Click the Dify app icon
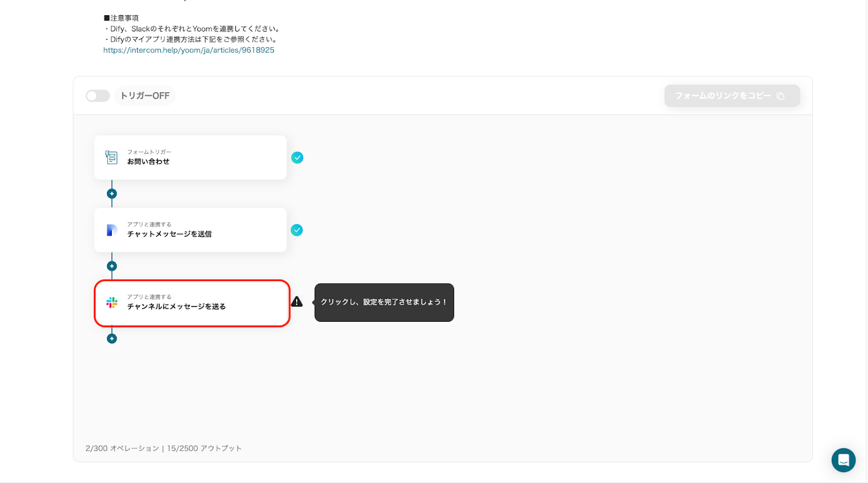Screen dimensions: 868x483 click(x=112, y=230)
